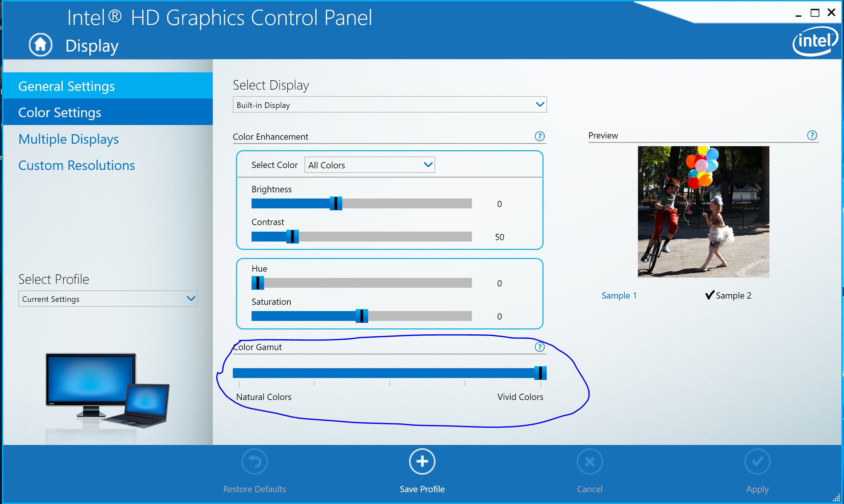
Task: Click the Brightness value 0
Action: click(499, 204)
